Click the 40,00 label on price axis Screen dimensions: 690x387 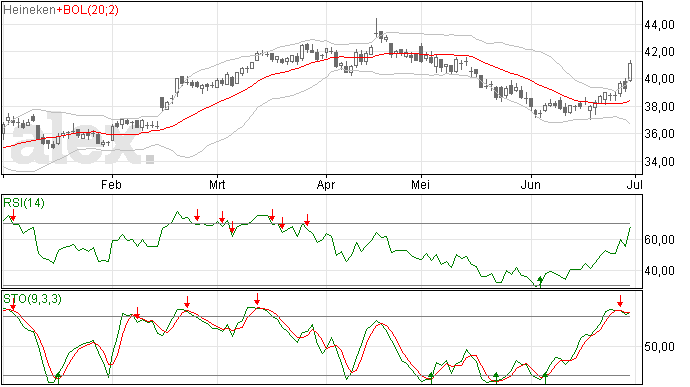[x=660, y=79]
